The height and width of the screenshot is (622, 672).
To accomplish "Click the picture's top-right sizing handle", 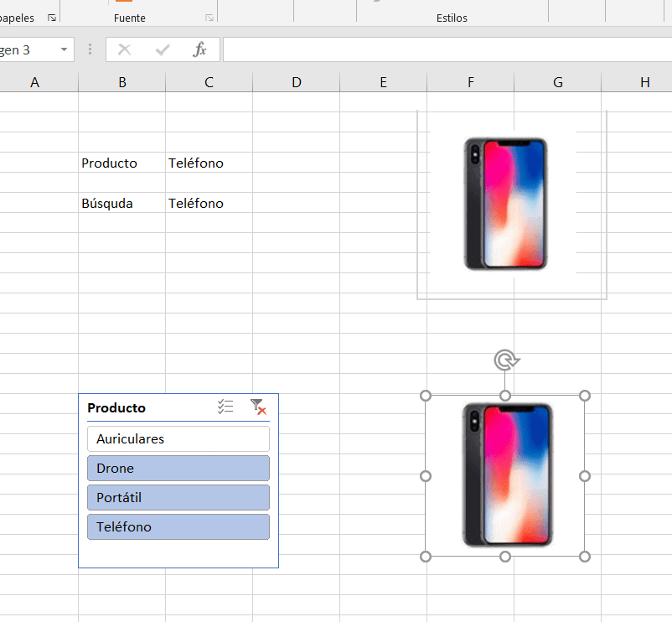I will pyautogui.click(x=585, y=396).
